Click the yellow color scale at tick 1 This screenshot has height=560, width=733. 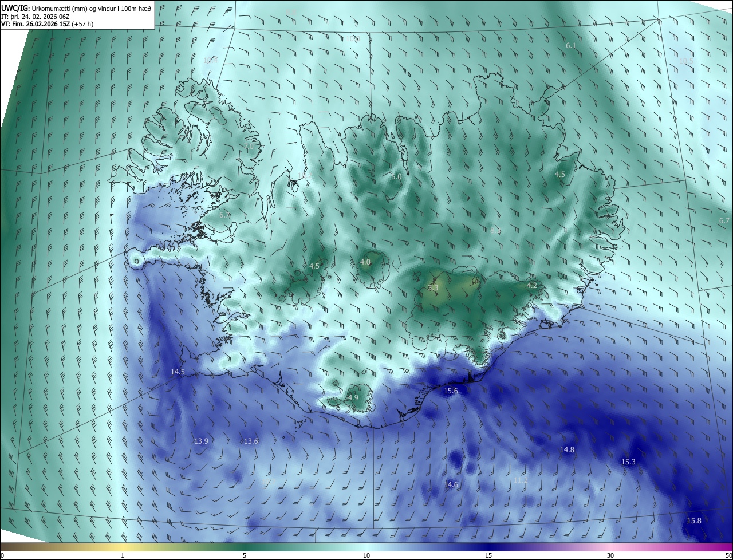tap(123, 547)
